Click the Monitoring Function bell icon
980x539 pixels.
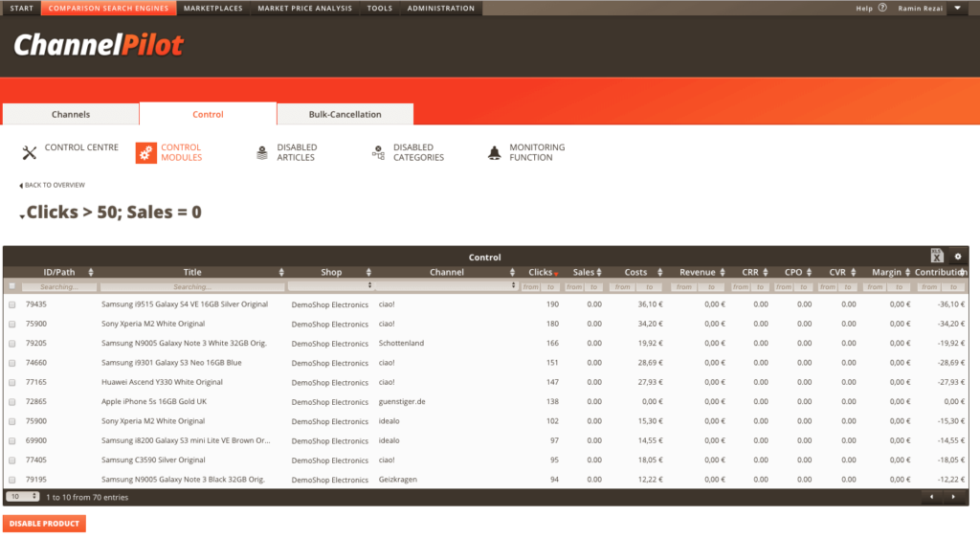(x=494, y=152)
